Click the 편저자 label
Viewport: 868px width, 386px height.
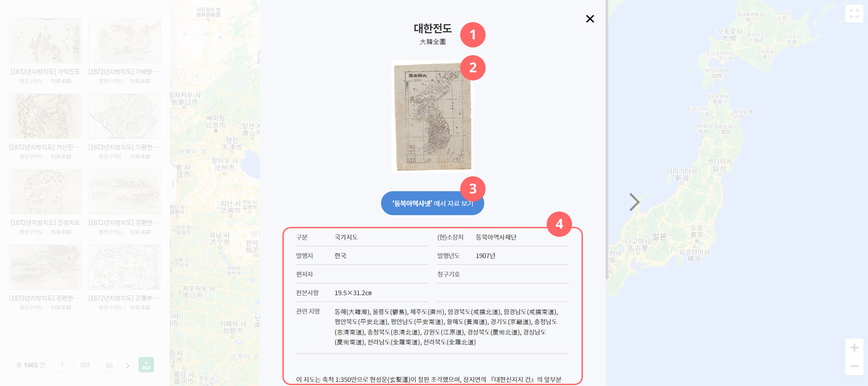coord(305,274)
